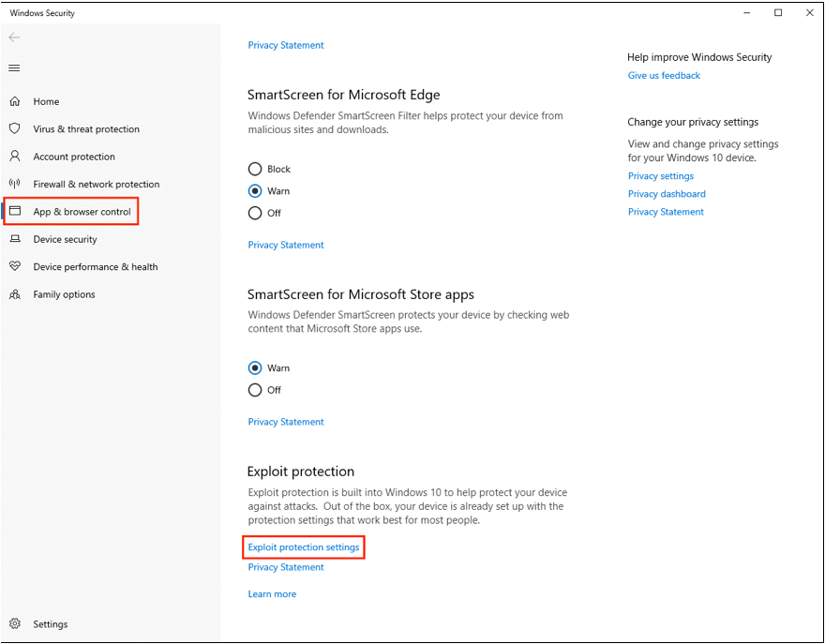Viewport: 825px width, 644px height.
Task: Click the Device security laptop icon
Action: point(15,239)
